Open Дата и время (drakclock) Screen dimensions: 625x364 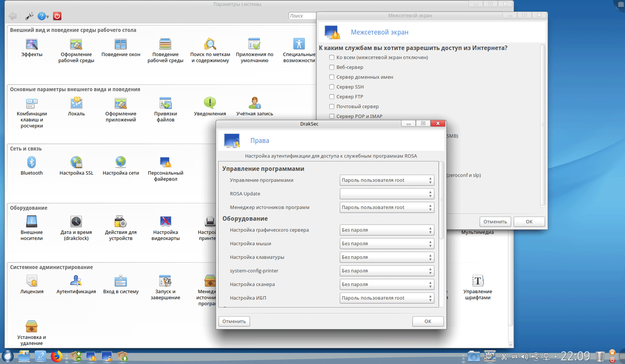click(x=76, y=222)
